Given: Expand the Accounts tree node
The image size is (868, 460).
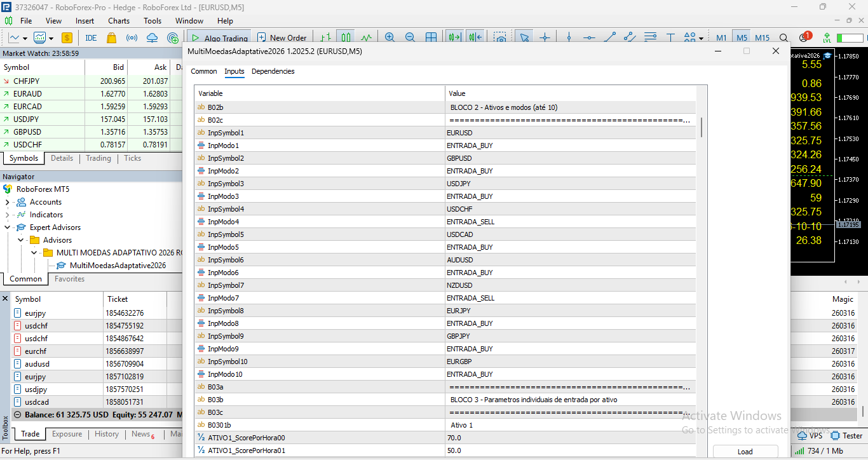Looking at the screenshot, I should click(8, 202).
